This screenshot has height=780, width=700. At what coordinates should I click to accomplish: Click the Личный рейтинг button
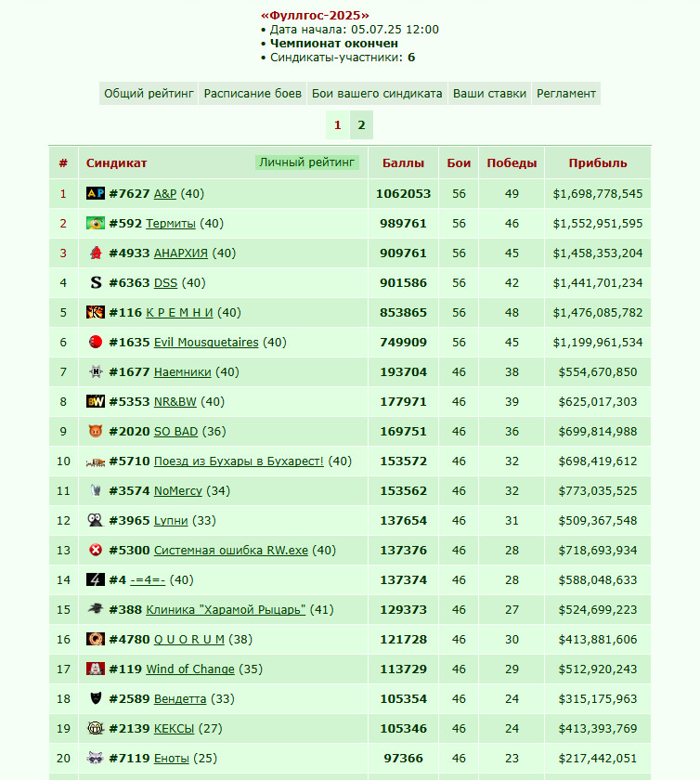(x=307, y=162)
